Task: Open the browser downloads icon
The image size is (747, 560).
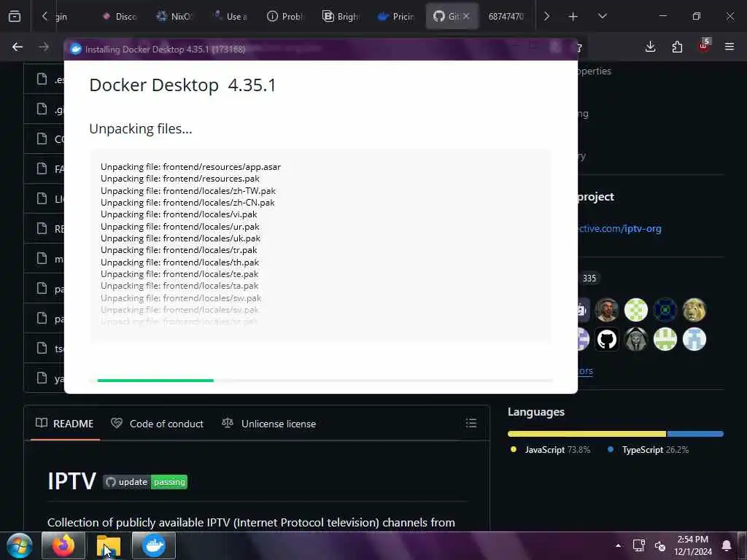Action: click(650, 47)
